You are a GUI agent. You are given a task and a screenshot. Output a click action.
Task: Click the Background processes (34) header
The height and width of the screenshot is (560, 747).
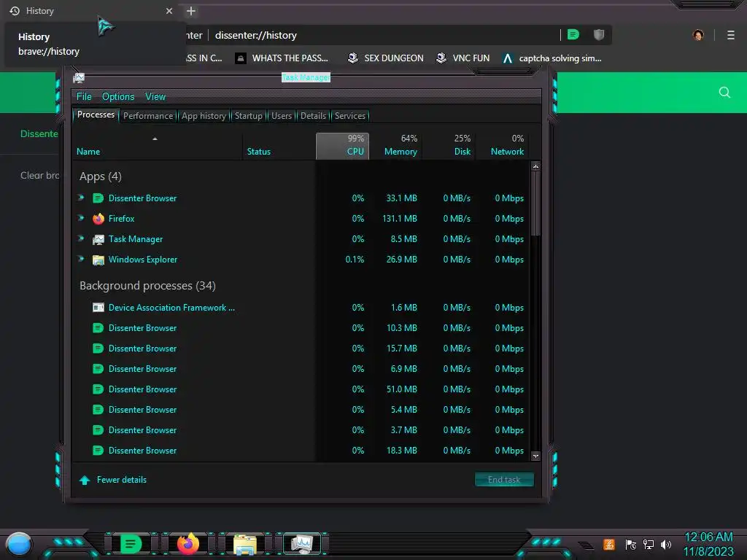[147, 286]
